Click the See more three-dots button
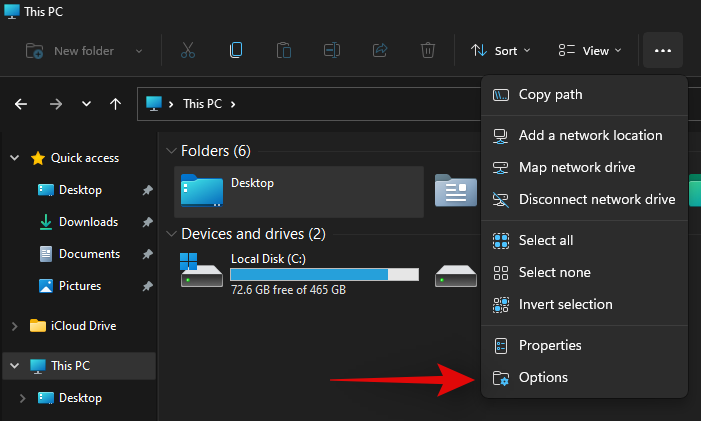 663,50
